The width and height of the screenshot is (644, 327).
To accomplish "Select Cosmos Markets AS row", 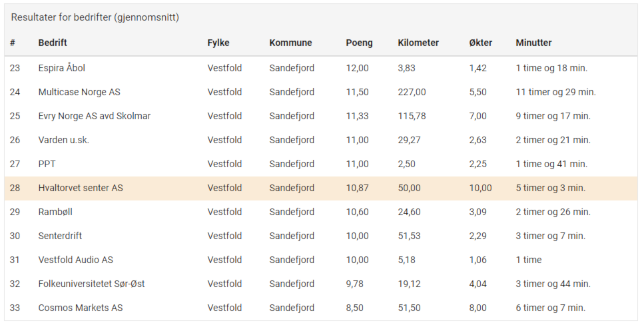I will coord(321,308).
